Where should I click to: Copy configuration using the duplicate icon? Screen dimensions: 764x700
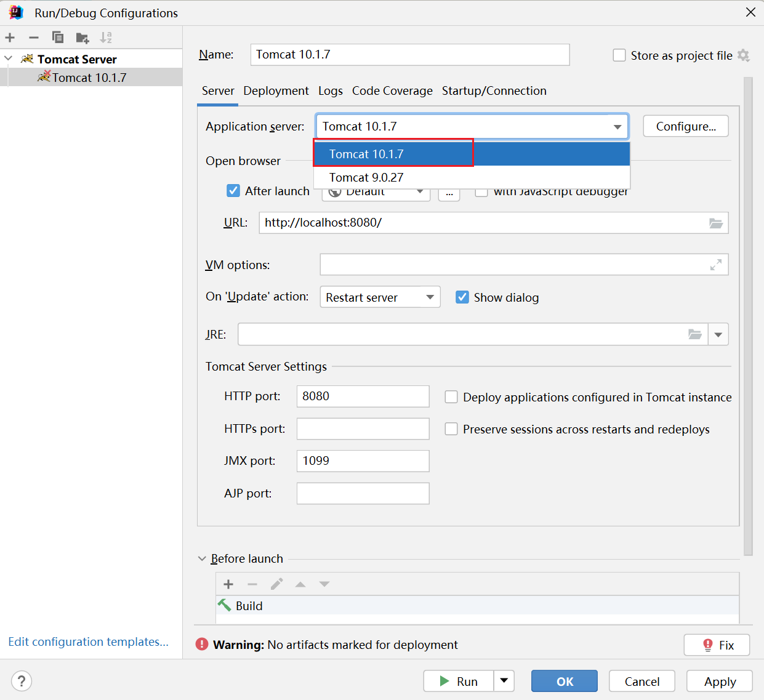58,38
